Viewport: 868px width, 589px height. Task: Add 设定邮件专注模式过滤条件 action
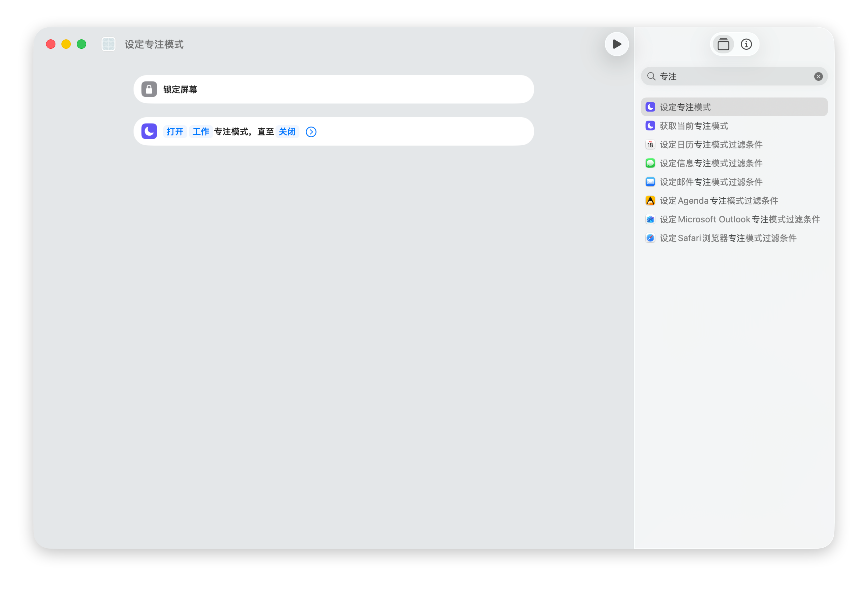[x=711, y=182]
